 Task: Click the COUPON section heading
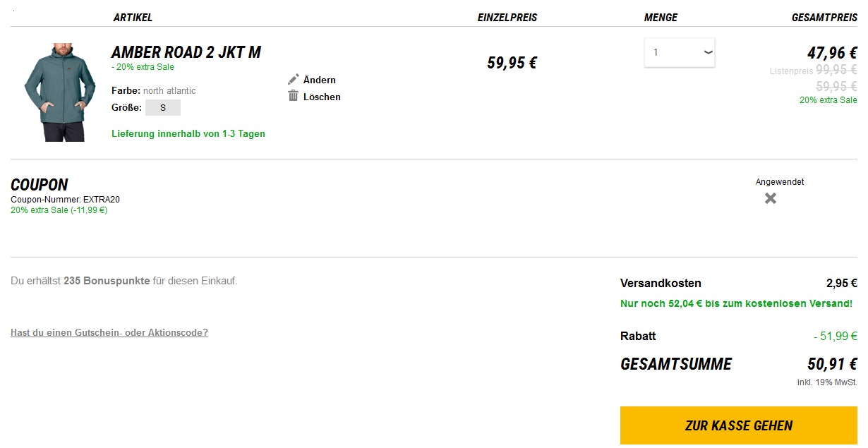[x=40, y=185]
